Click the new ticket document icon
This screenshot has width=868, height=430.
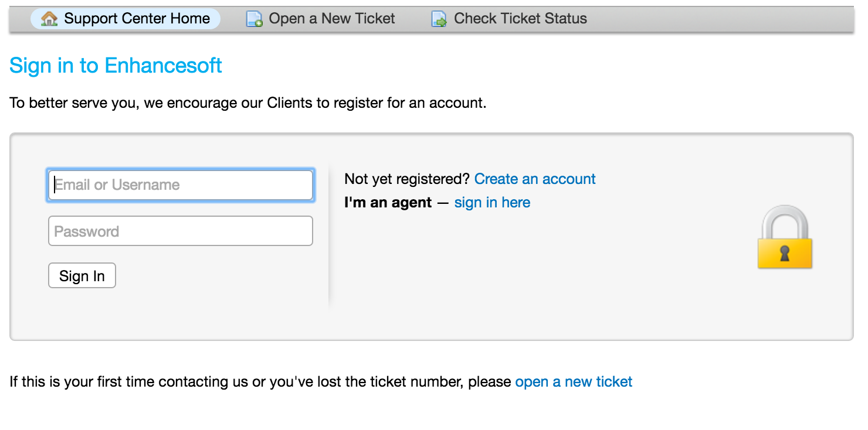tap(254, 19)
